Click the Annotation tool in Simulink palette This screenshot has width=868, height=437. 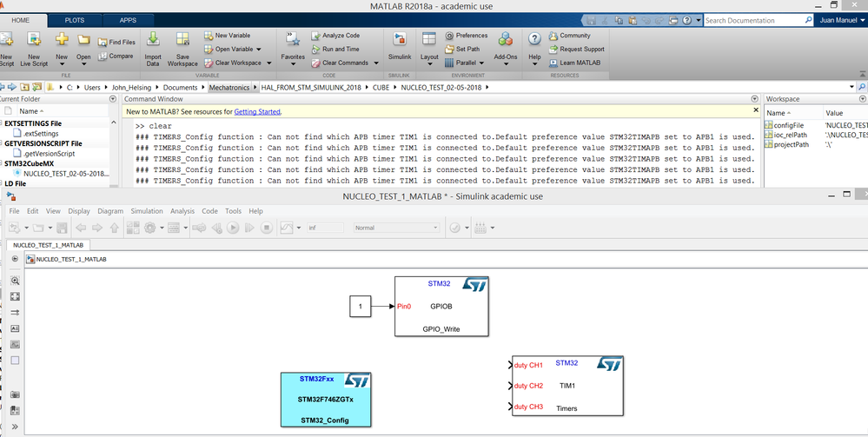point(15,328)
